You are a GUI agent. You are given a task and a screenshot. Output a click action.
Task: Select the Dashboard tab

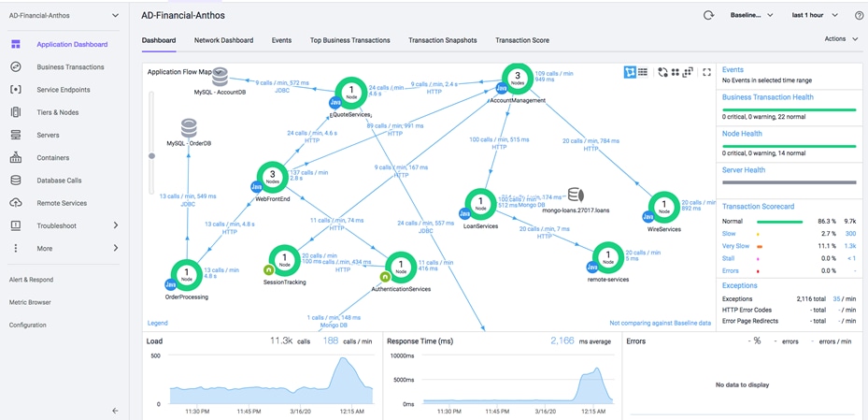159,40
